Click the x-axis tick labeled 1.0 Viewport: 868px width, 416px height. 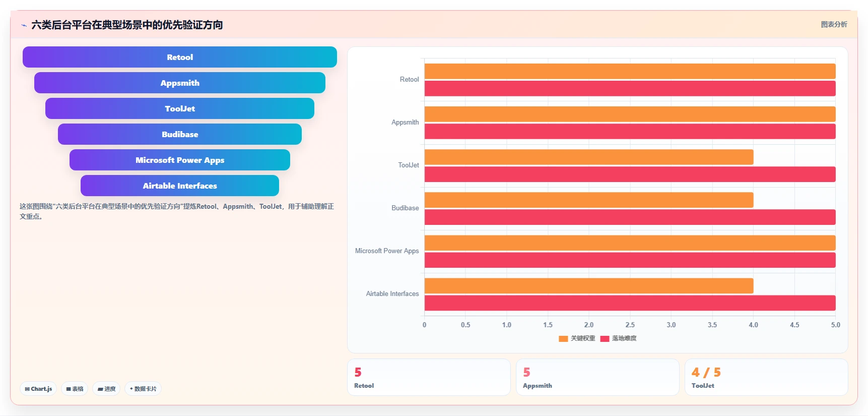pyautogui.click(x=507, y=325)
